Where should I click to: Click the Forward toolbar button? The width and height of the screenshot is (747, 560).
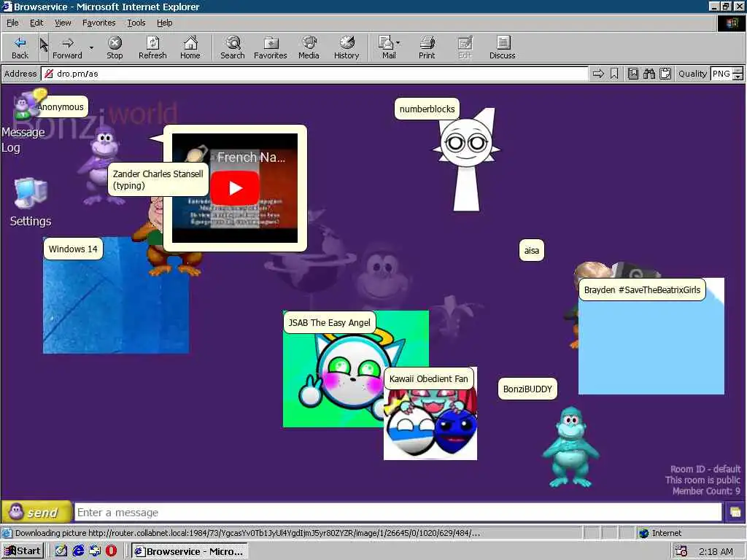coord(67,47)
